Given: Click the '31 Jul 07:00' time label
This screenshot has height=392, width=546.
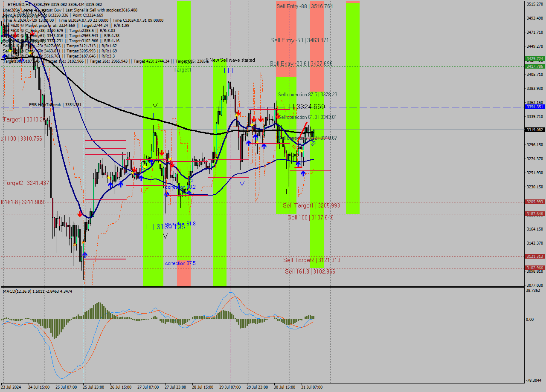Looking at the screenshot, I should [x=312, y=387].
